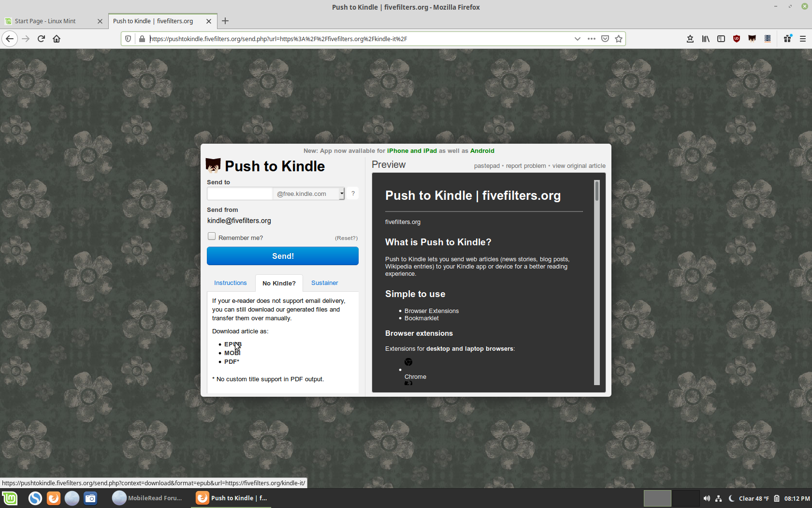The image size is (812, 508).
Task: Click the fivefilters.org text in the preview
Action: [x=403, y=222]
